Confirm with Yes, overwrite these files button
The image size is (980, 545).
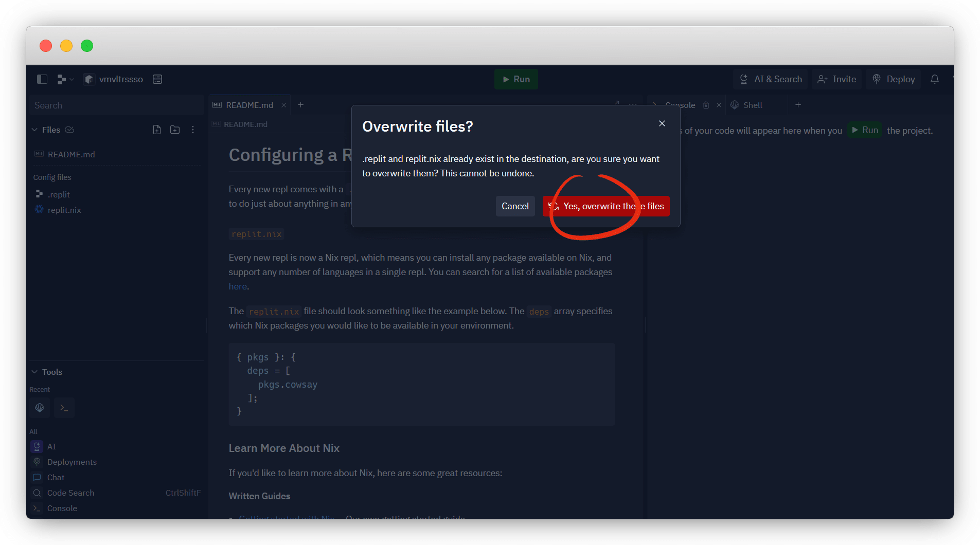pos(605,206)
